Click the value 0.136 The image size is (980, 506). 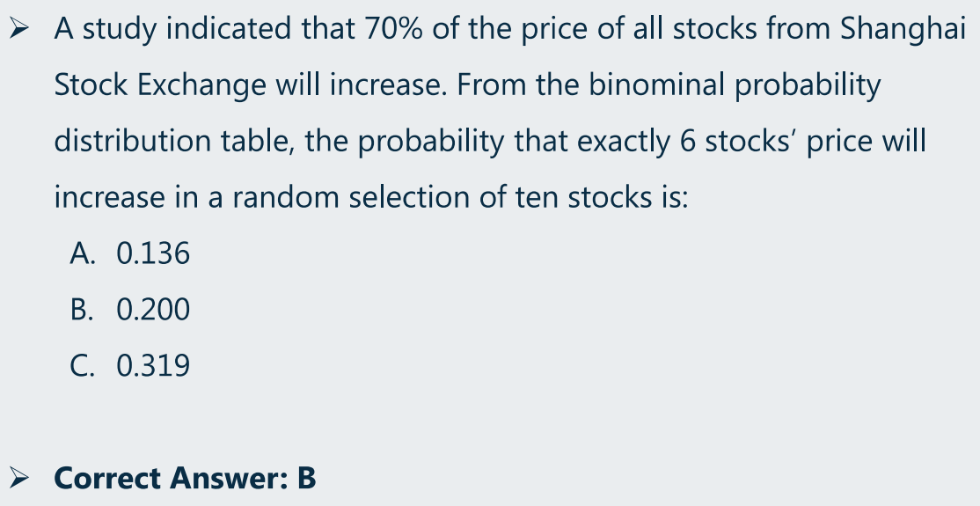coord(153,253)
